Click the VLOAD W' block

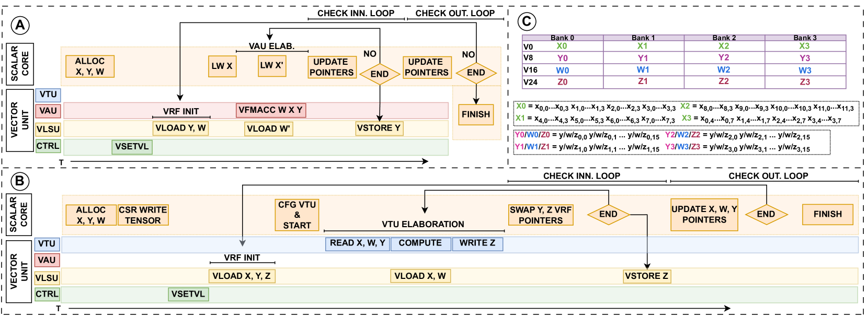coord(268,129)
